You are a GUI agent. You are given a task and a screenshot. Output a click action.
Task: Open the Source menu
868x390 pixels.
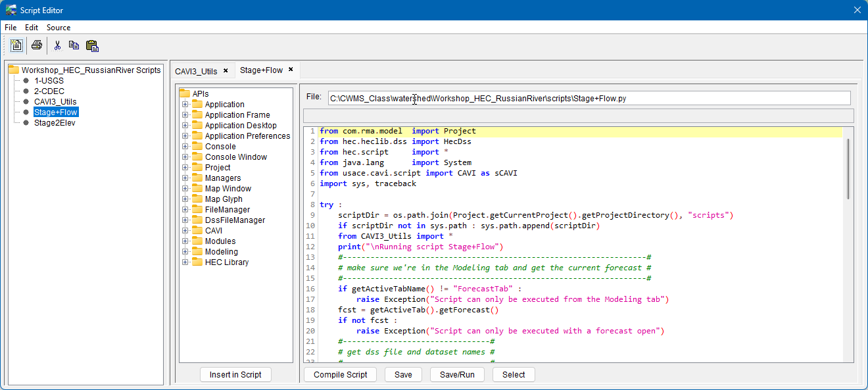click(x=59, y=28)
